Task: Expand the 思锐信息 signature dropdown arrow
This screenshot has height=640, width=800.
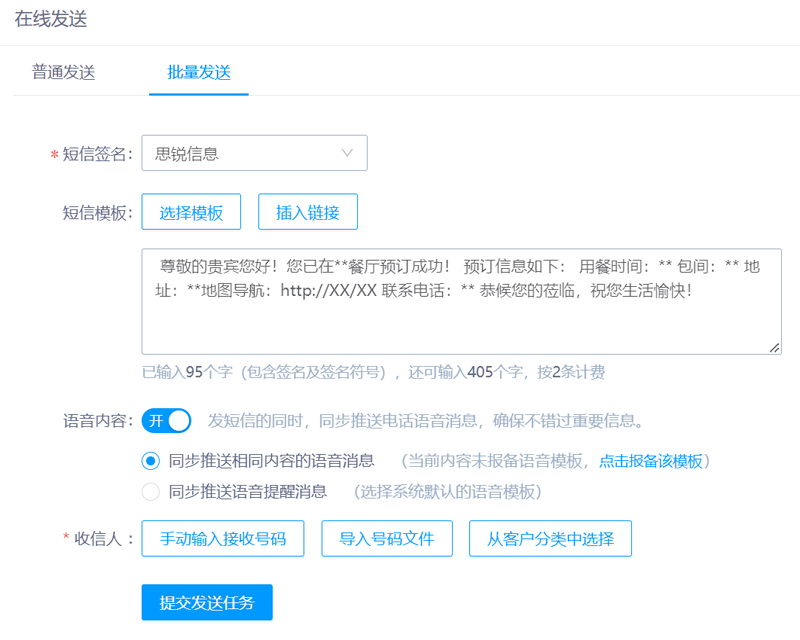Action: [x=347, y=153]
